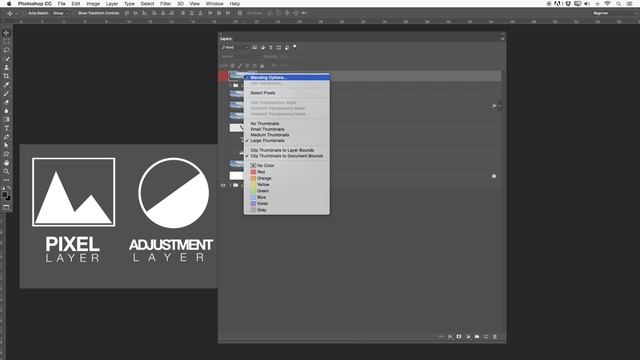Open the Filter menu

165,4
